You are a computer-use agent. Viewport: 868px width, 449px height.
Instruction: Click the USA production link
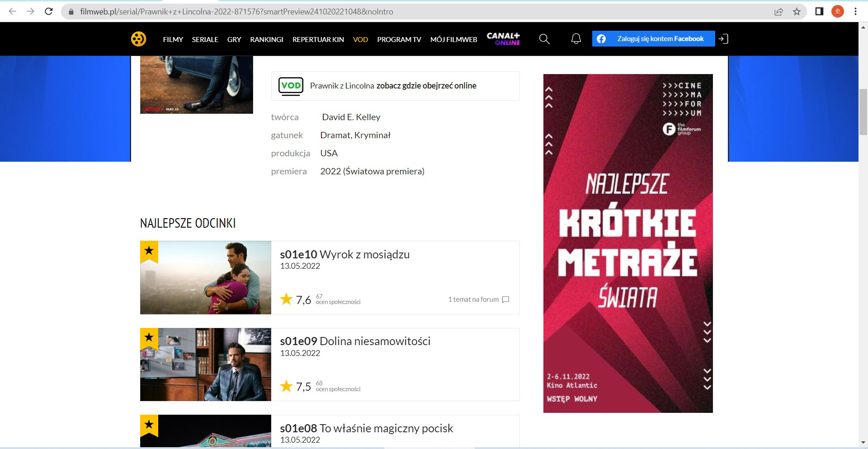coord(329,153)
